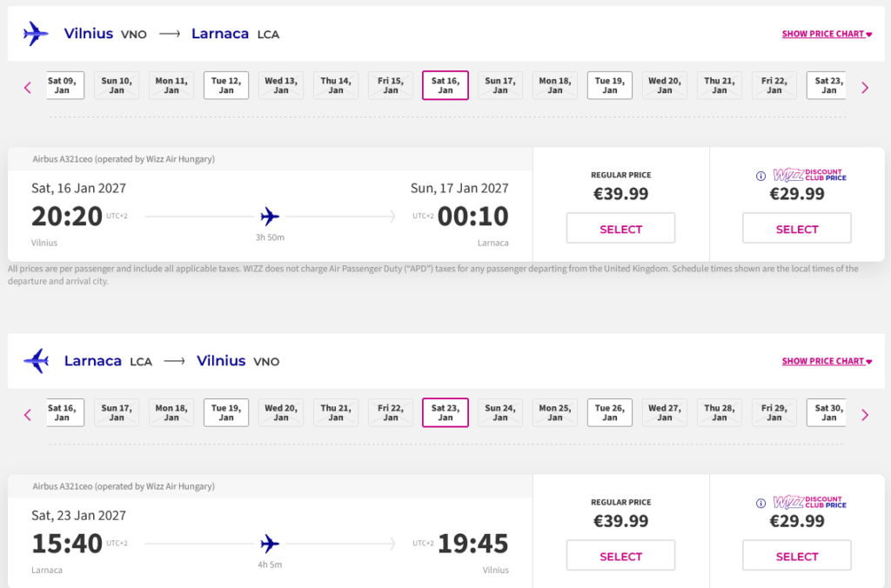Click the outbound flight airplane icon

click(x=36, y=34)
